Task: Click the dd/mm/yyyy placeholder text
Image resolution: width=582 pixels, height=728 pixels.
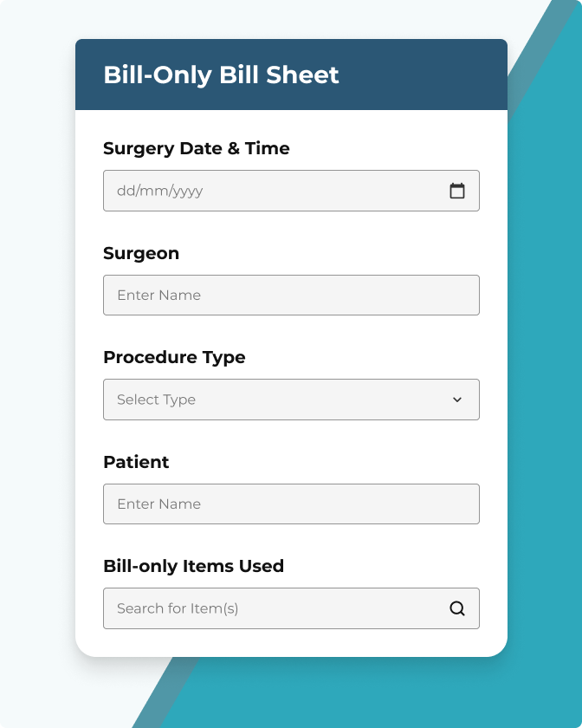Action: tap(159, 191)
